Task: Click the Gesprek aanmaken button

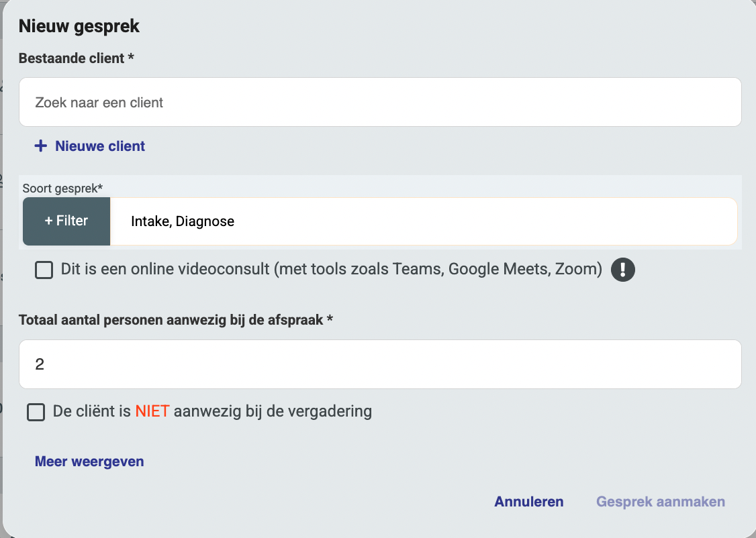Action: 661,502
